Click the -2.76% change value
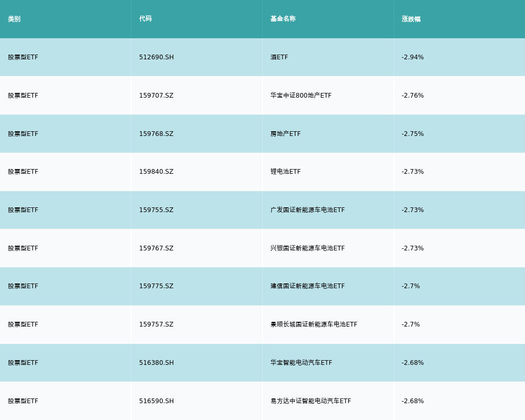 click(x=413, y=96)
